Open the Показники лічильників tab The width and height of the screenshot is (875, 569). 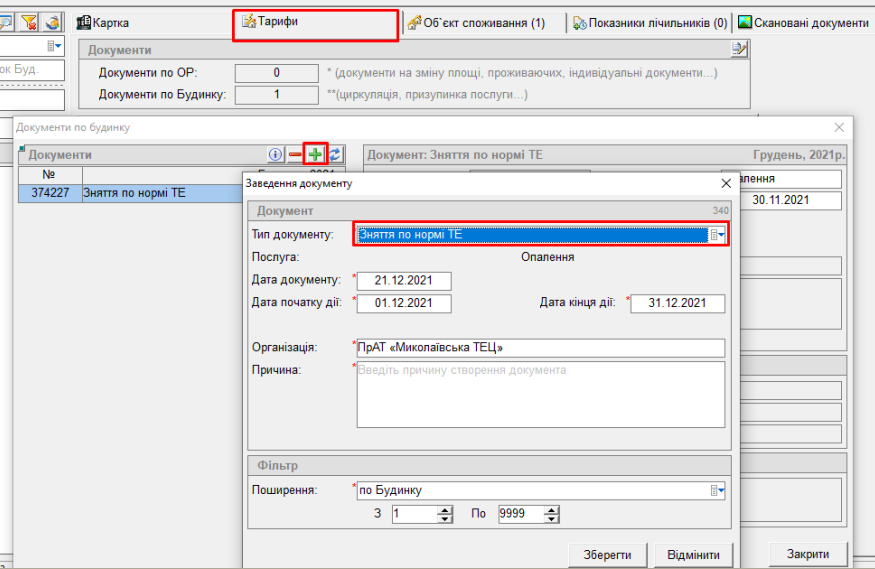click(650, 23)
